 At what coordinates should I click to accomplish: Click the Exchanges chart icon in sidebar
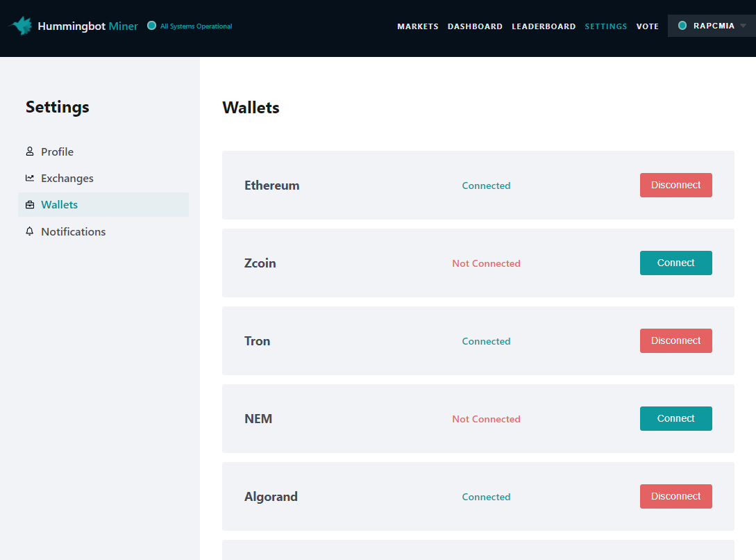coord(30,178)
